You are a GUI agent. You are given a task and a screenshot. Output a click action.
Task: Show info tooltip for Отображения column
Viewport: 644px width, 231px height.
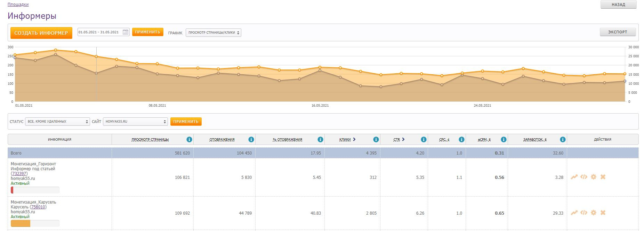tap(251, 140)
